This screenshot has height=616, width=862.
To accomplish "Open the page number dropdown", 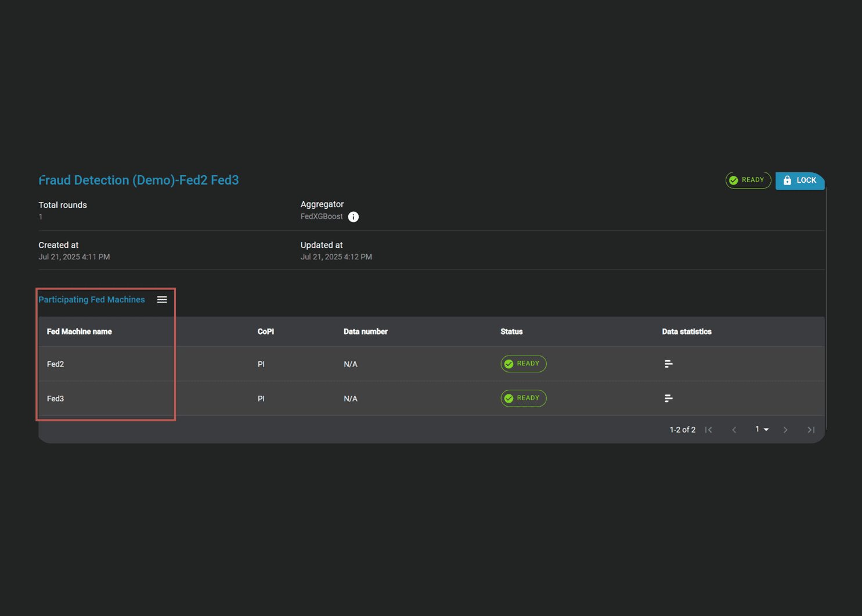I will pyautogui.click(x=762, y=430).
